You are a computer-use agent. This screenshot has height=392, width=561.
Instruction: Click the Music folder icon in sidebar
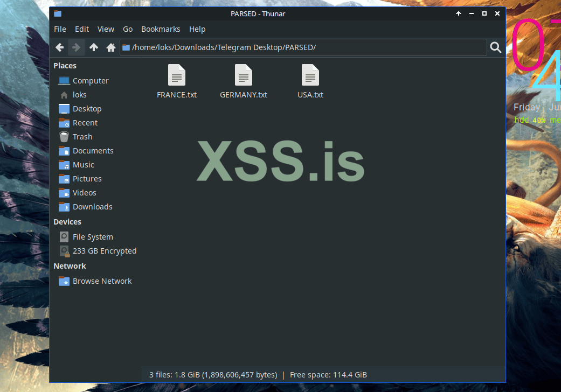coord(64,165)
